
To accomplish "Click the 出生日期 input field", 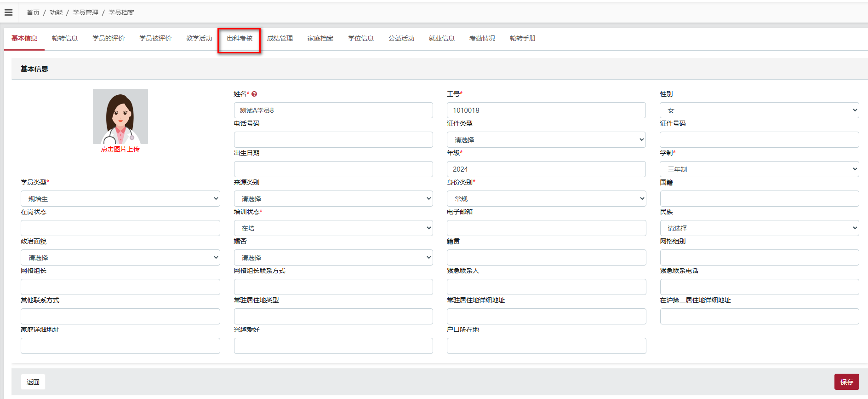I will click(333, 169).
